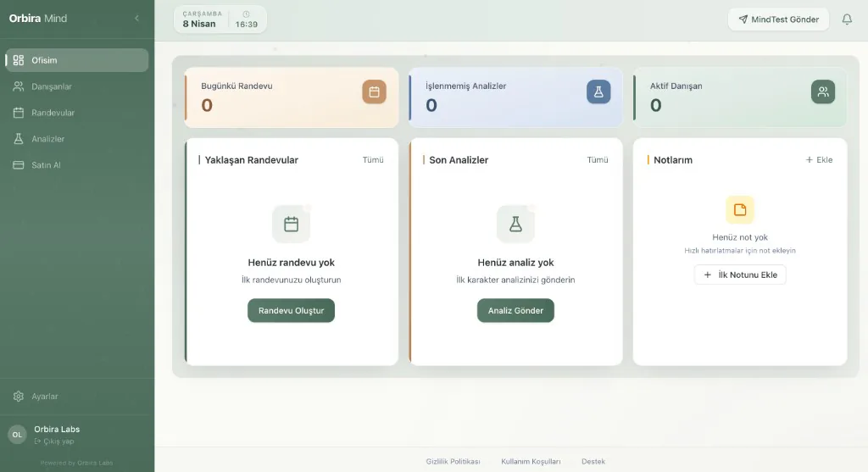Collapse the sidebar with the chevron arrow
The image size is (868, 472).
click(x=136, y=19)
